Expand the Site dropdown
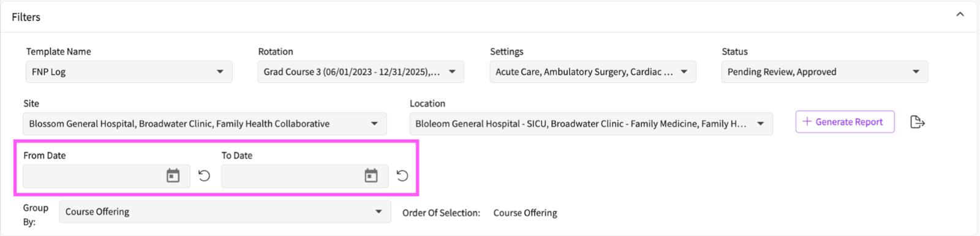The image size is (980, 236). coord(205,124)
